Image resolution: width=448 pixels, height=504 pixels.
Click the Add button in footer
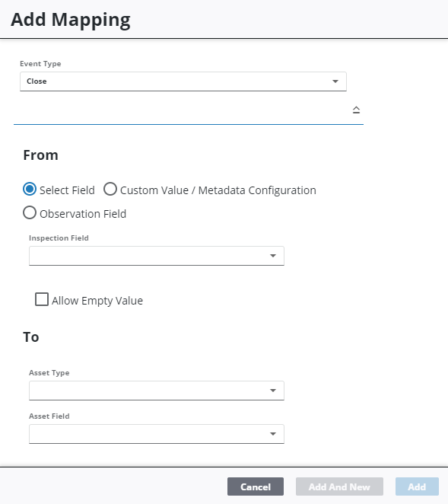coord(417,486)
